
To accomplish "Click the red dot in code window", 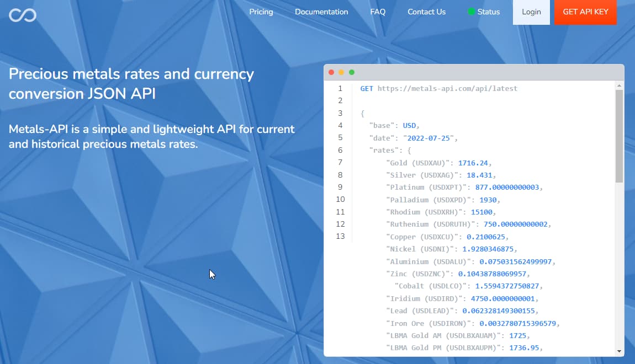I will coord(331,72).
